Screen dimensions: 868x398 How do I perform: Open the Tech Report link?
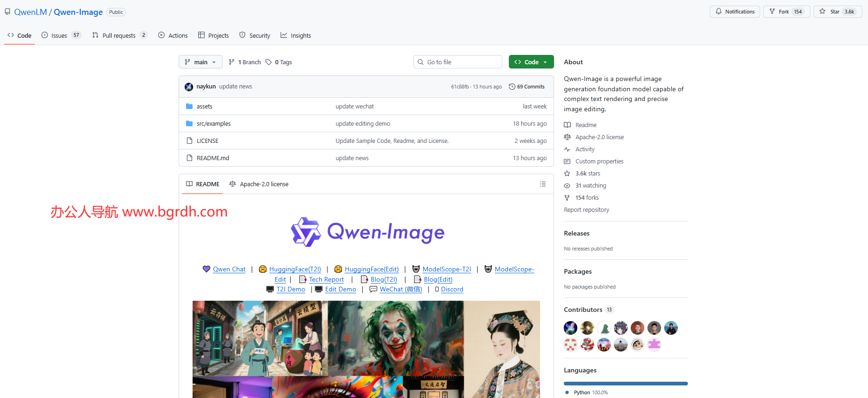coord(326,280)
